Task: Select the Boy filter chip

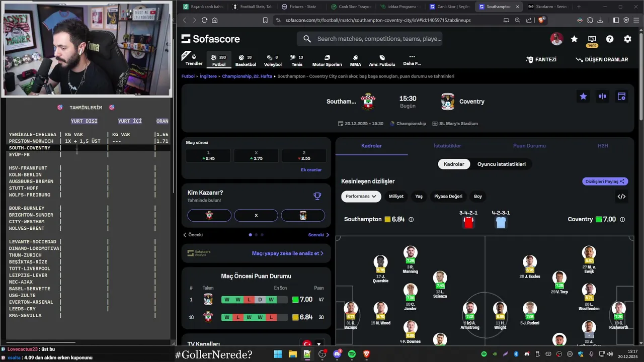Action: click(478, 197)
